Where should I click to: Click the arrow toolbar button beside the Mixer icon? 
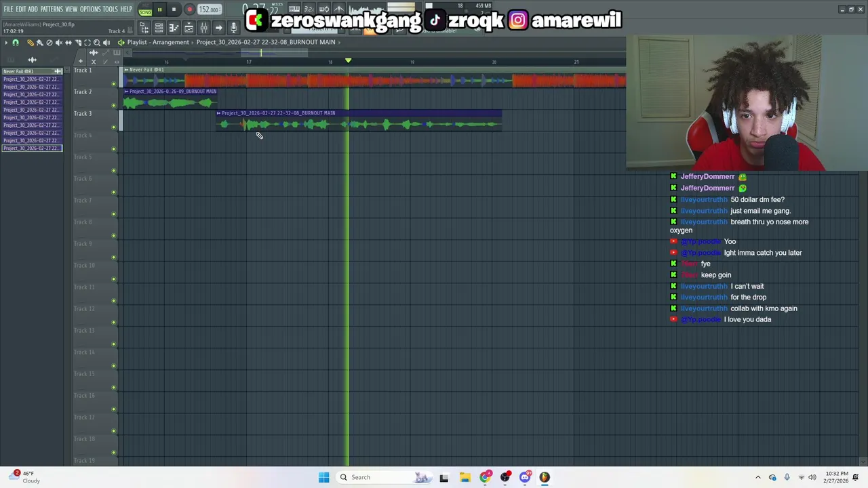(x=218, y=28)
